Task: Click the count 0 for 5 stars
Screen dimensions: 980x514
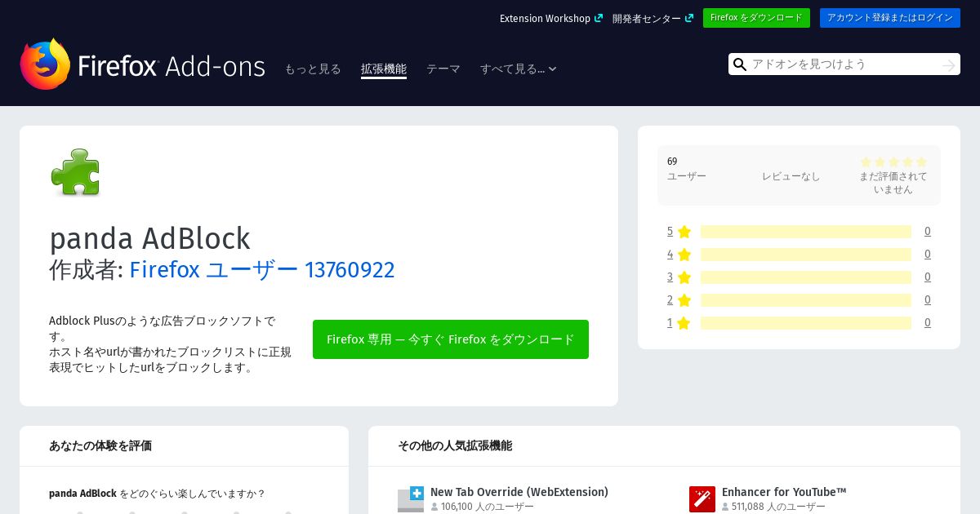Action: [928, 232]
